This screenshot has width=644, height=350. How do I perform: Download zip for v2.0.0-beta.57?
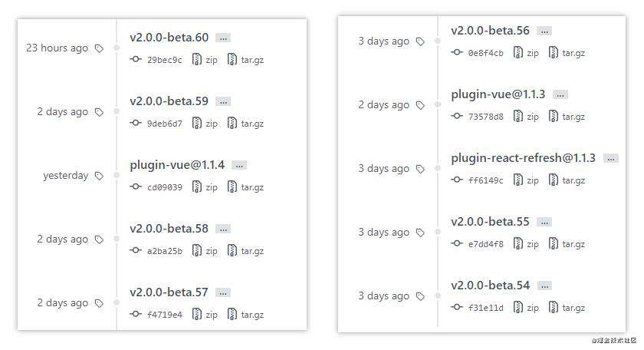tap(205, 315)
